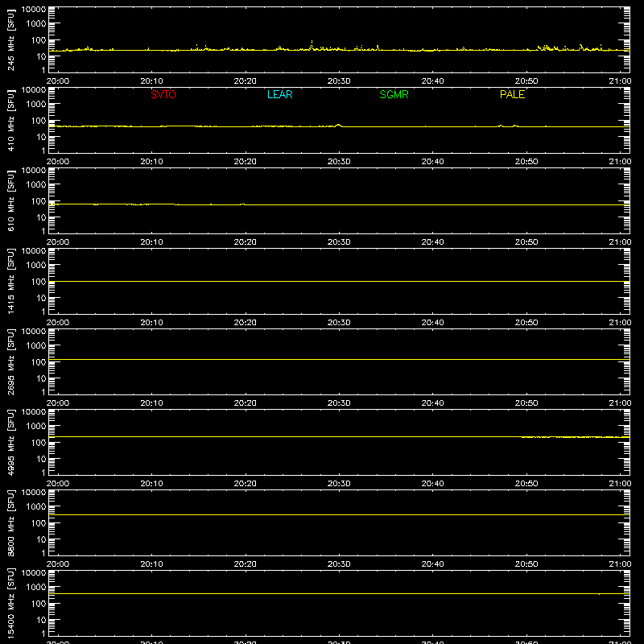Click 20:00 time label below 245 MHz plot
This screenshot has width=644, height=644.
tap(57, 81)
